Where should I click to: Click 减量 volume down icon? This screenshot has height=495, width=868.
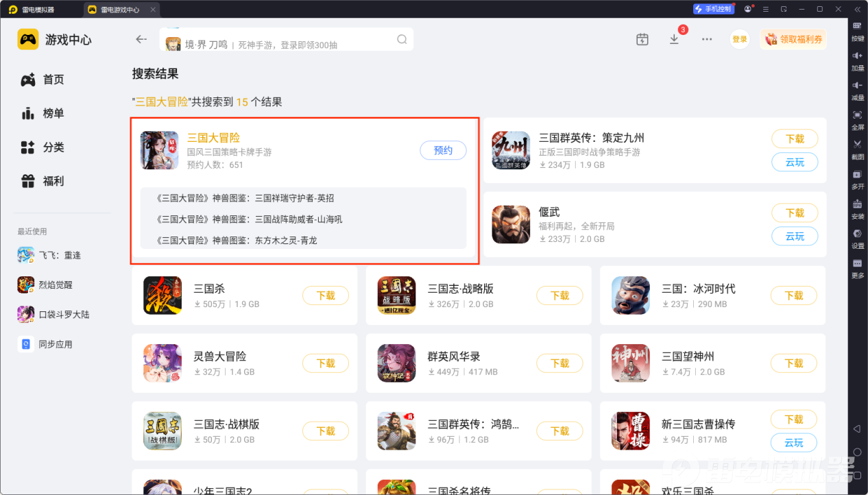pos(858,90)
